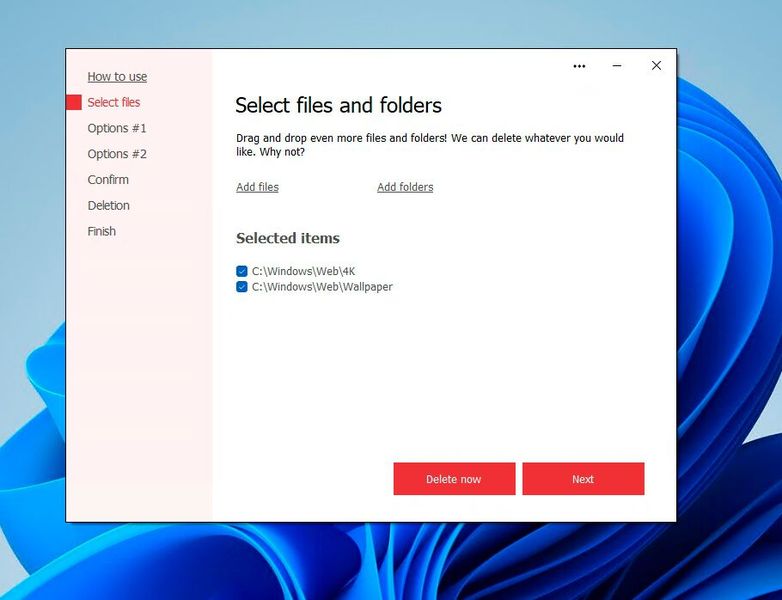
Task: Open the Deletion step
Action: [109, 205]
